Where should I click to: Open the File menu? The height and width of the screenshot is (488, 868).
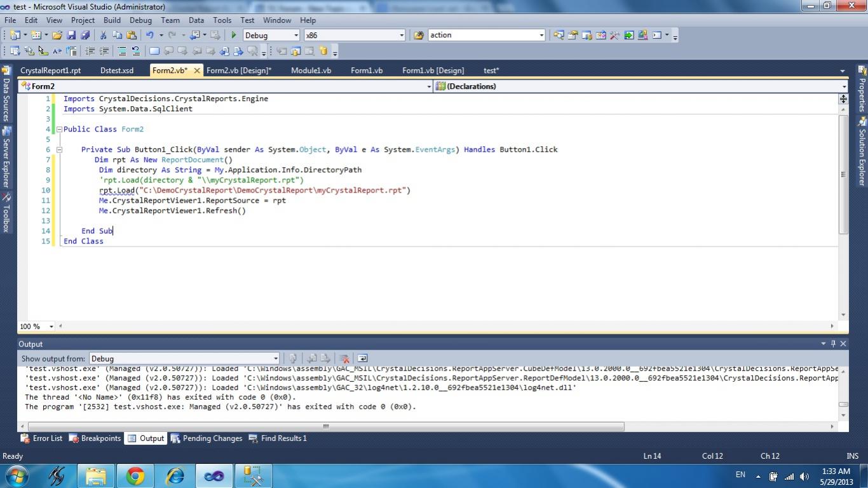10,20
